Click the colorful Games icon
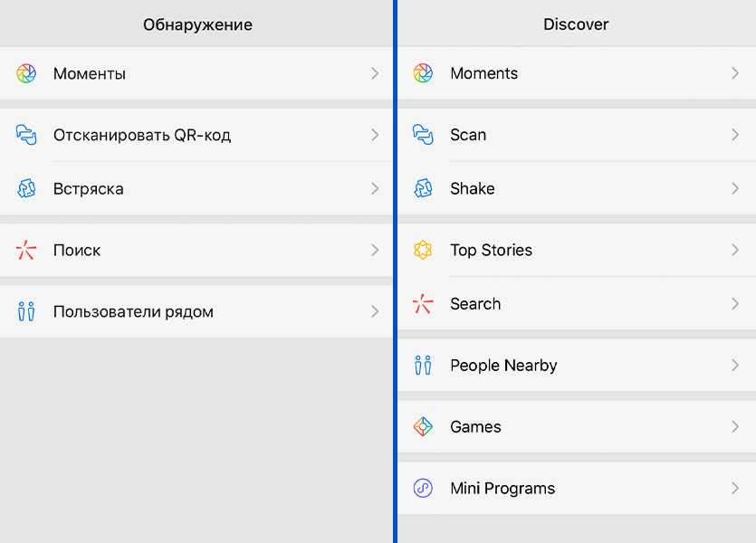 tap(423, 427)
